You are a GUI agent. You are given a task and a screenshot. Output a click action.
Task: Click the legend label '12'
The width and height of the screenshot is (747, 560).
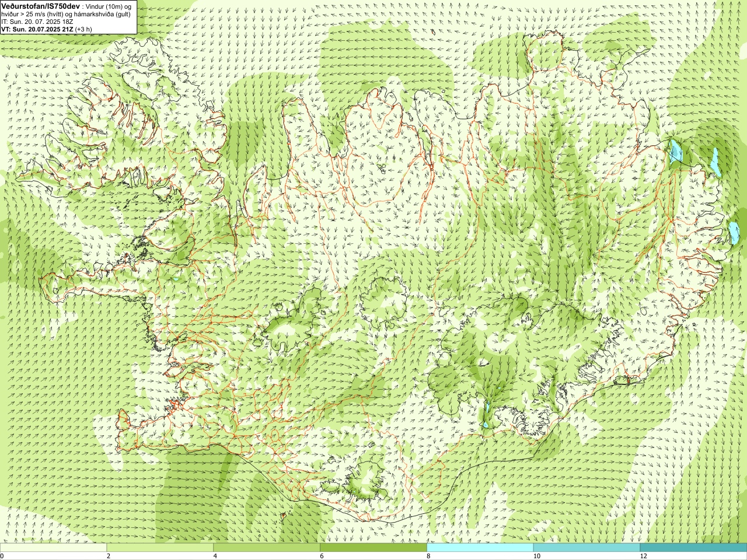[x=643, y=556]
